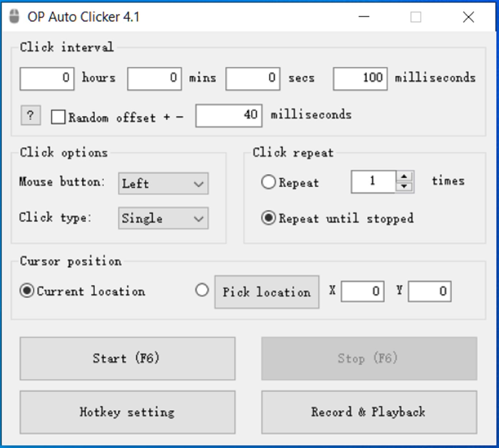This screenshot has height=448, width=499.
Task: Open Record & Playback
Action: pos(369,412)
